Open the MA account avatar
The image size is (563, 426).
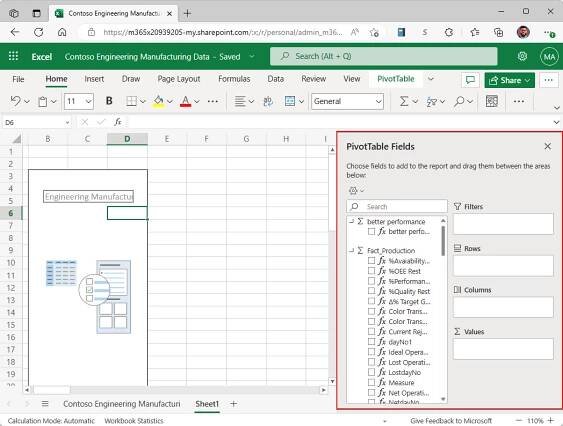point(549,56)
